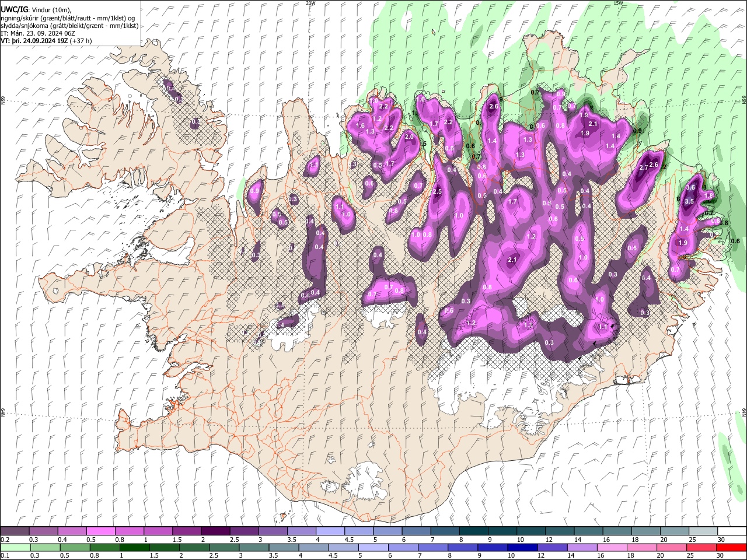The height and width of the screenshot is (560, 747).
Task: Click the "18" label in upper legend row
Action: click(635, 540)
